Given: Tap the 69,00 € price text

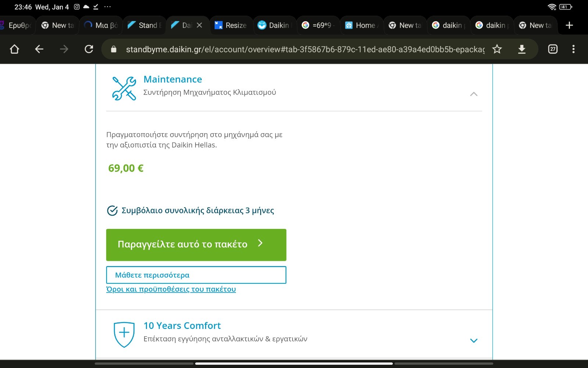Looking at the screenshot, I should point(126,168).
